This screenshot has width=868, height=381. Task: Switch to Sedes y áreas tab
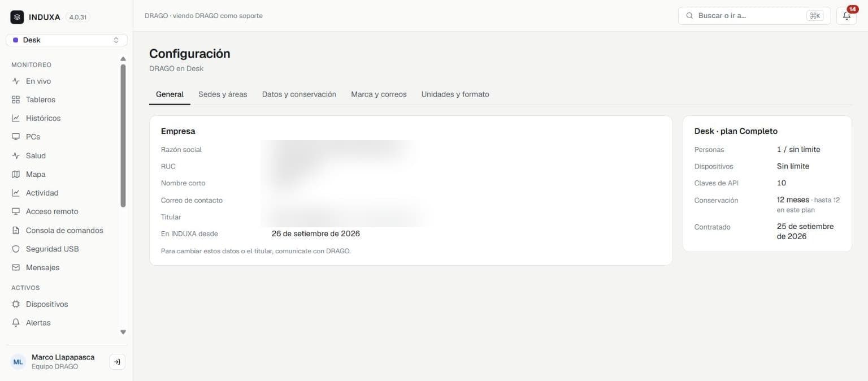223,94
